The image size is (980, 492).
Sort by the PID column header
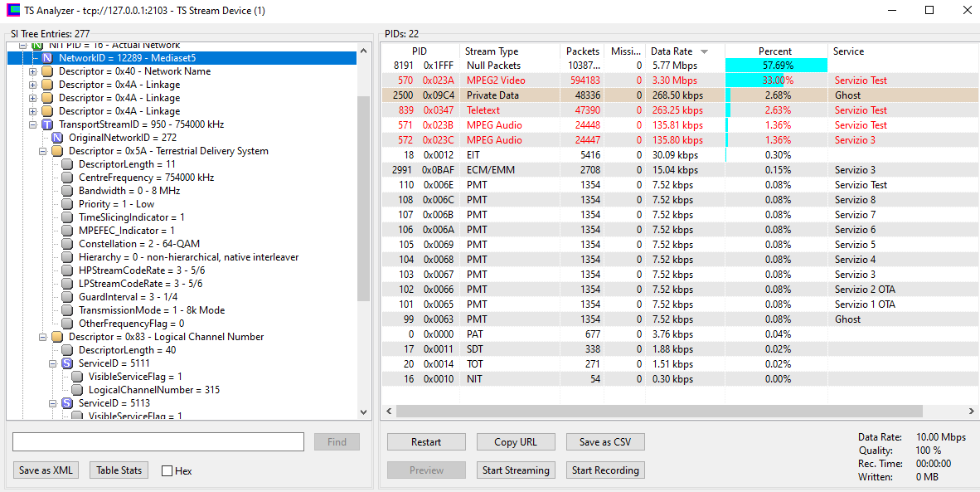coord(420,51)
